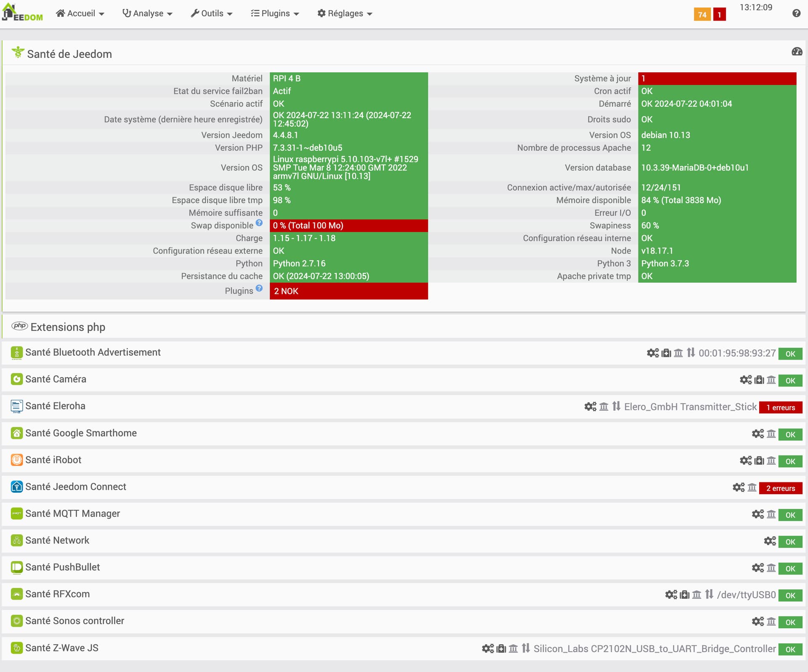This screenshot has height=672, width=808.
Task: Click the Jeedom logo
Action: click(22, 12)
